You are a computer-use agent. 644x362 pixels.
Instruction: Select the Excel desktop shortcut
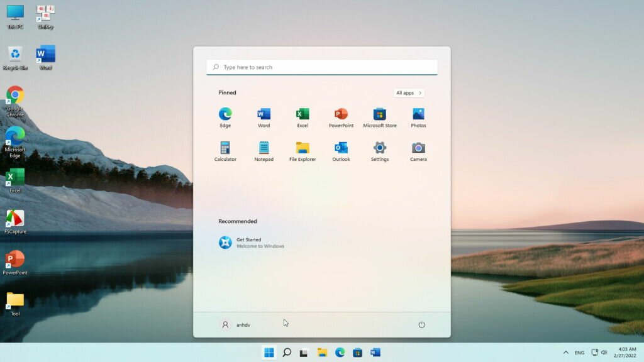15,180
